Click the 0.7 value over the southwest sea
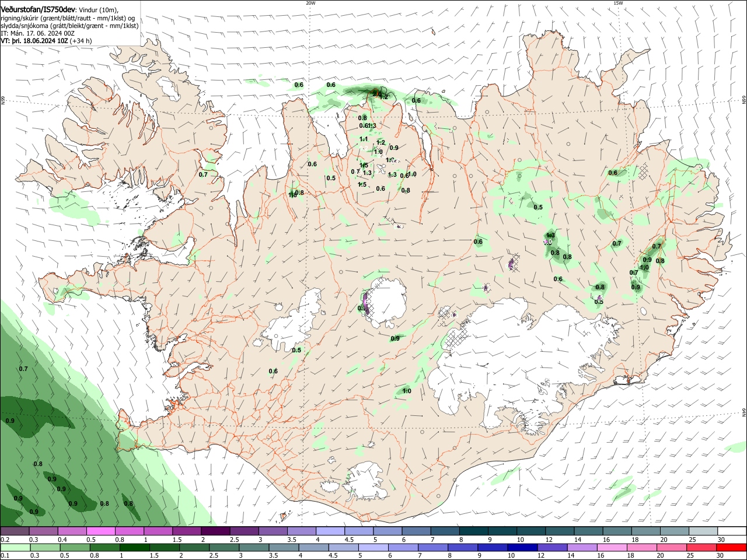 pos(23,369)
